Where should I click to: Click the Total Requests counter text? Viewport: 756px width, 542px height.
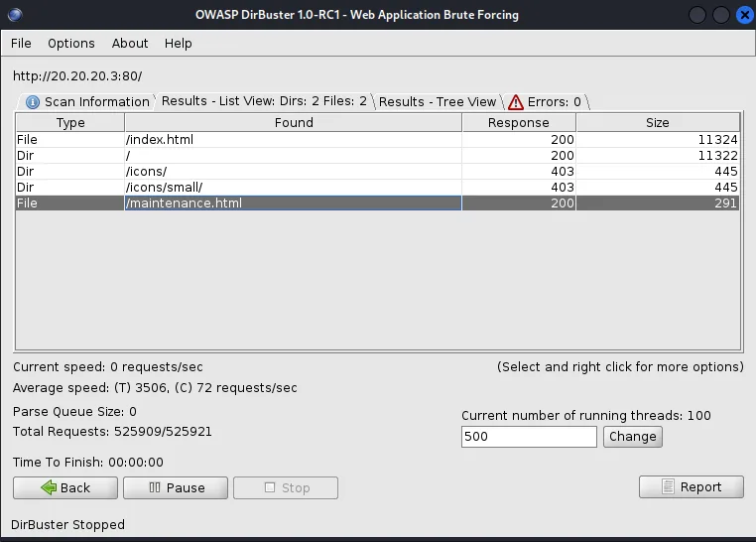112,432
